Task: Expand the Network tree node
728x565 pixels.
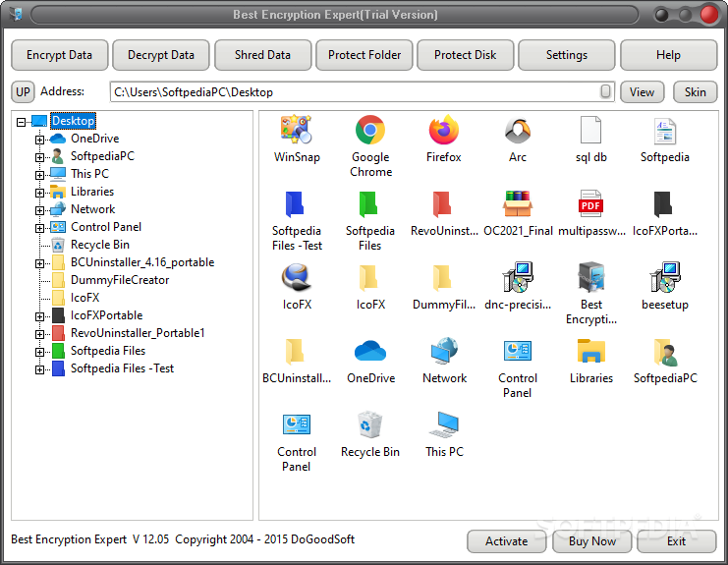Action: [x=40, y=210]
